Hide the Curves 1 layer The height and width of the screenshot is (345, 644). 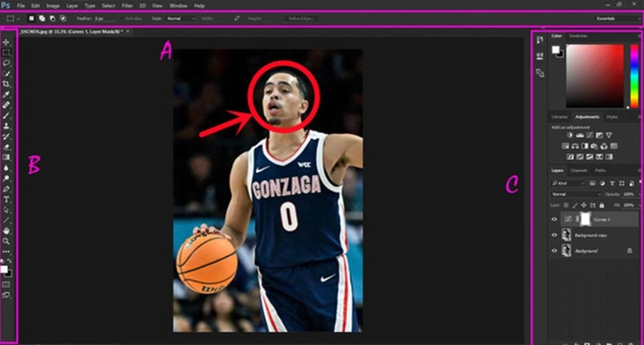pyautogui.click(x=554, y=218)
